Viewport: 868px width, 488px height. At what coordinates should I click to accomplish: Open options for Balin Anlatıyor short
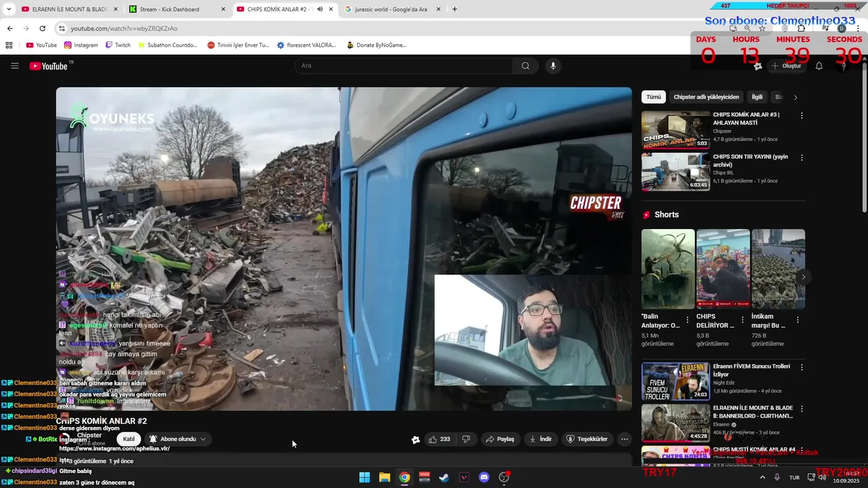pos(687,320)
